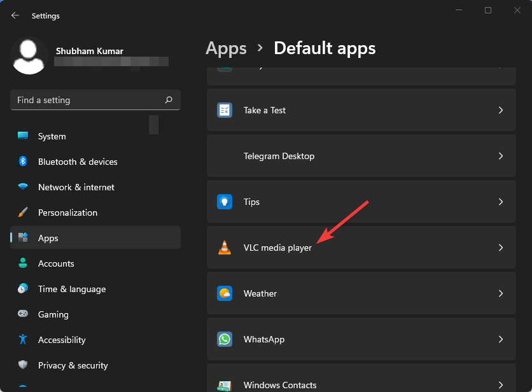Image resolution: width=532 pixels, height=392 pixels.
Task: Click Tips app label
Action: point(251,202)
